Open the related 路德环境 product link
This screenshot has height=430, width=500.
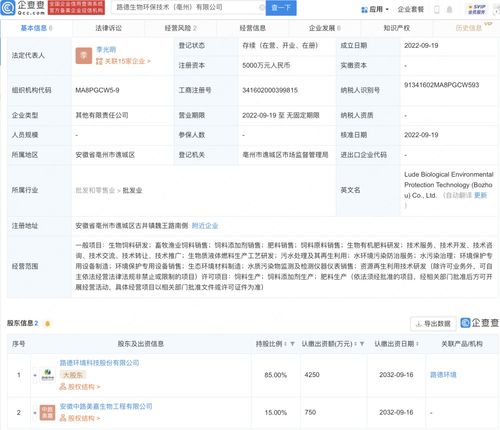click(443, 375)
